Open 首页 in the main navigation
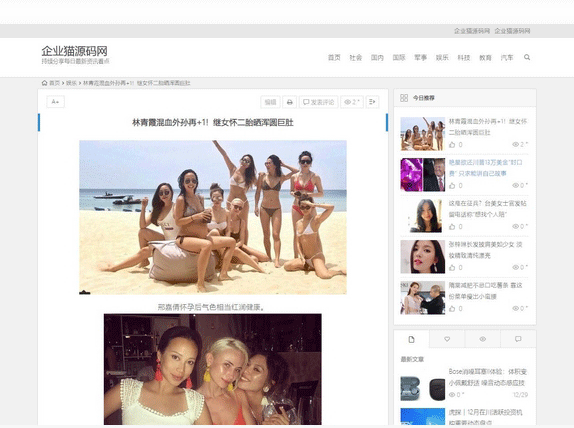574x428 pixels. (334, 57)
